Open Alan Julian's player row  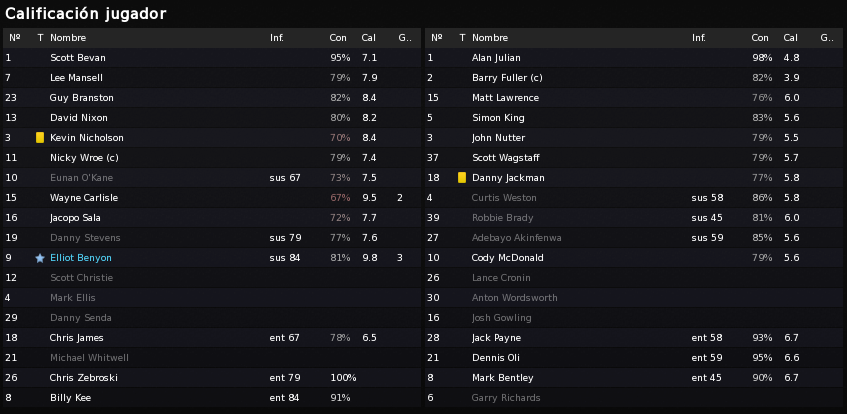[x=634, y=58]
